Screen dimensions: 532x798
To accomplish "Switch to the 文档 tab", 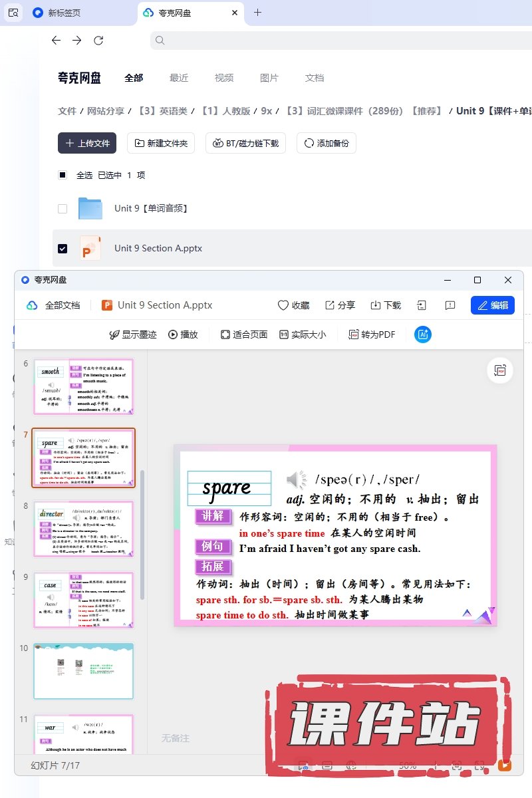I will (x=315, y=78).
